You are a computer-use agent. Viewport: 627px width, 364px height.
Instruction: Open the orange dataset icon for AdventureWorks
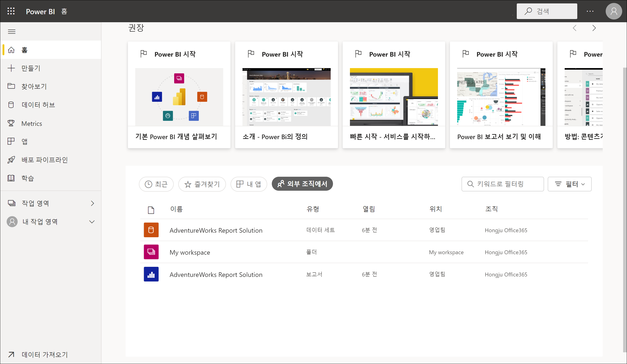(151, 230)
